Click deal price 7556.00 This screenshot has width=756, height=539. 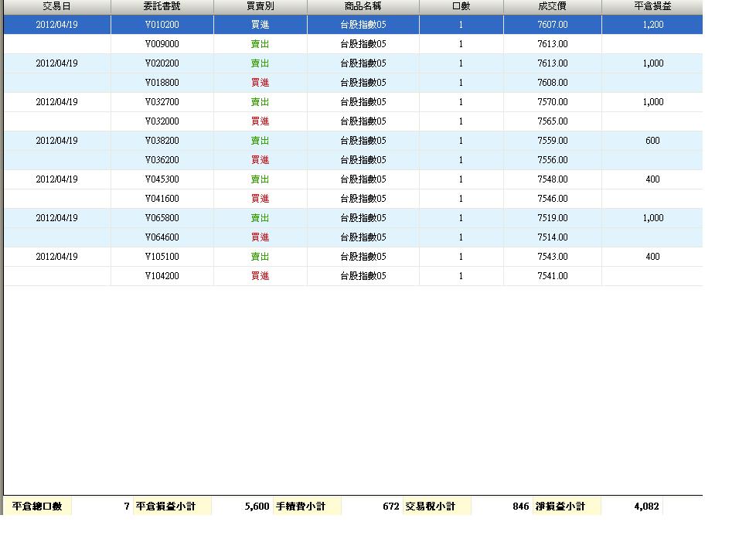pos(553,160)
